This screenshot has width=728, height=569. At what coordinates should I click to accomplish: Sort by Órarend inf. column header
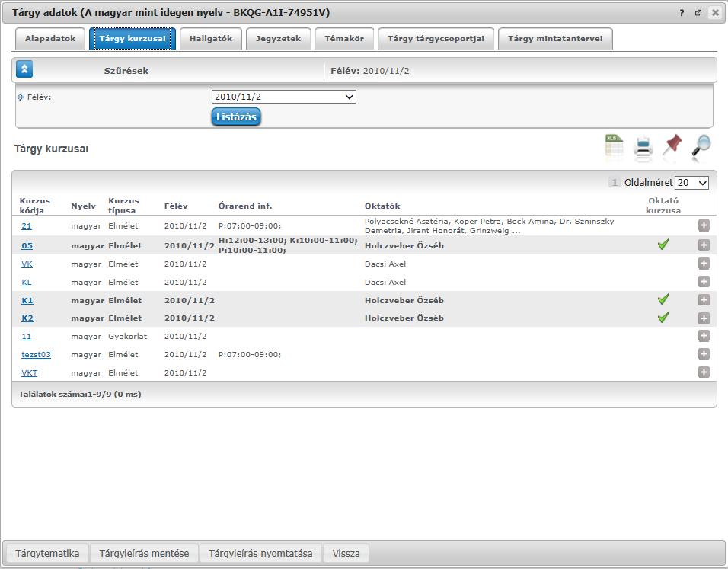pyautogui.click(x=245, y=206)
